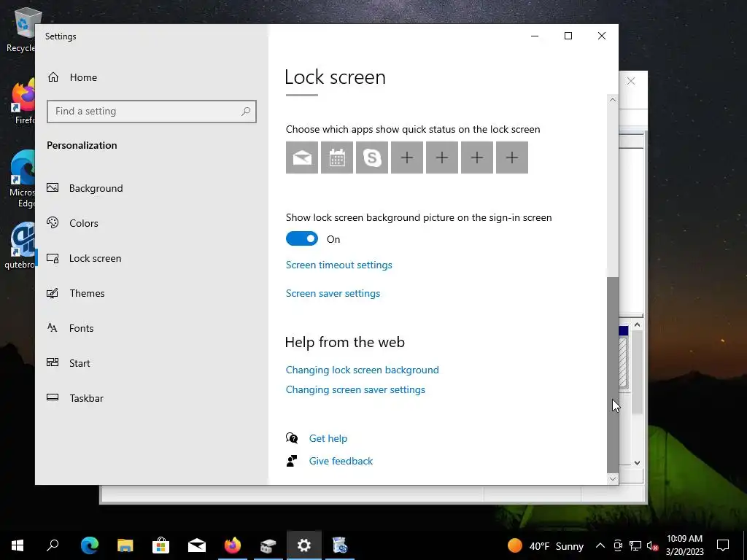Click the Colors palette icon in sidebar
This screenshot has height=560, width=747.
(x=53, y=222)
